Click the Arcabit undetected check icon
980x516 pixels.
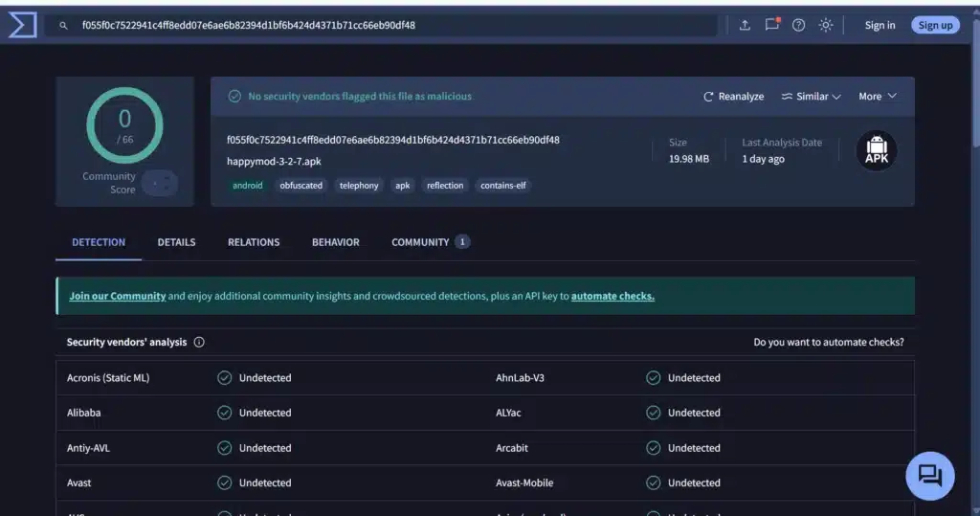pyautogui.click(x=653, y=448)
